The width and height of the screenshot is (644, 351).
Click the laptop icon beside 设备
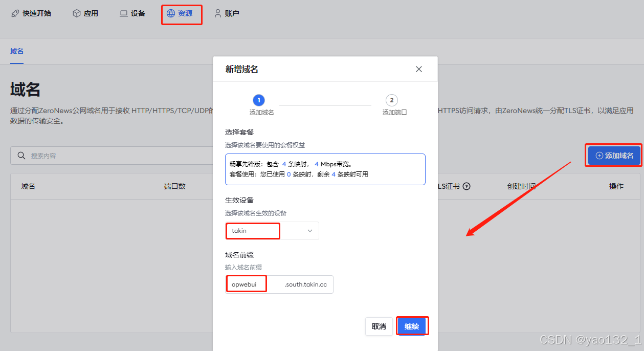[x=124, y=13]
